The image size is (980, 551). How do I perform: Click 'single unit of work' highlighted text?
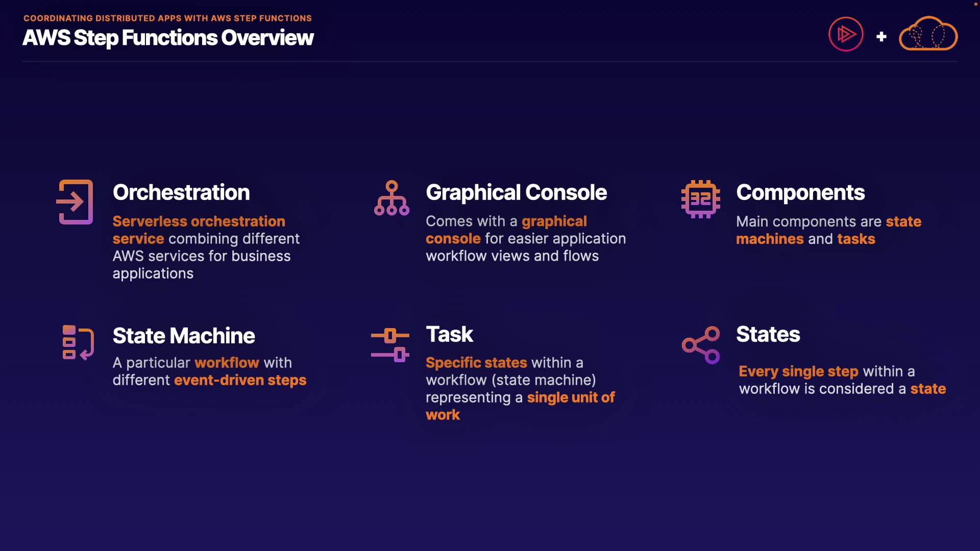tap(570, 397)
